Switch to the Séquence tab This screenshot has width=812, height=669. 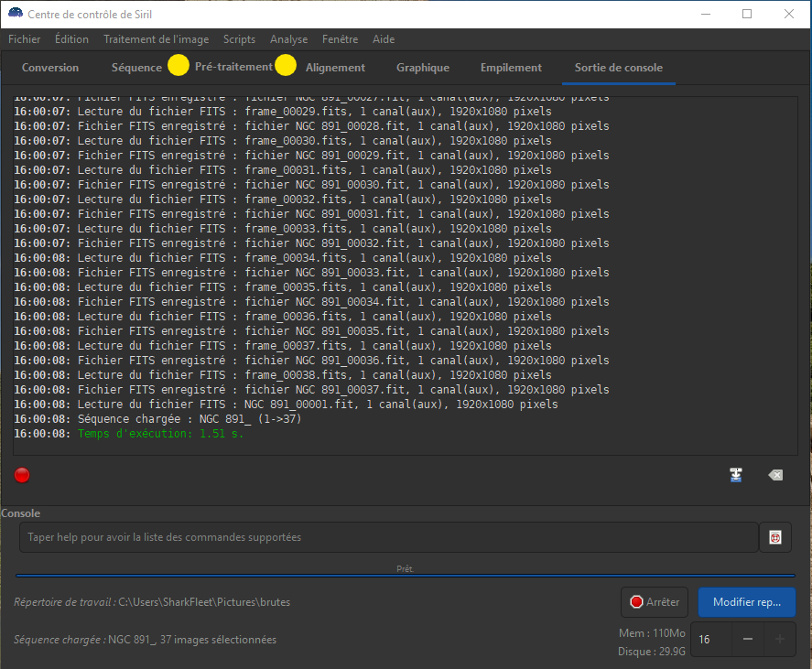coord(136,68)
